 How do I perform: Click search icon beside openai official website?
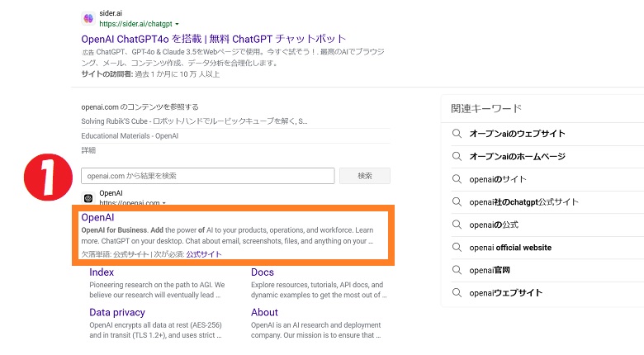pos(457,248)
